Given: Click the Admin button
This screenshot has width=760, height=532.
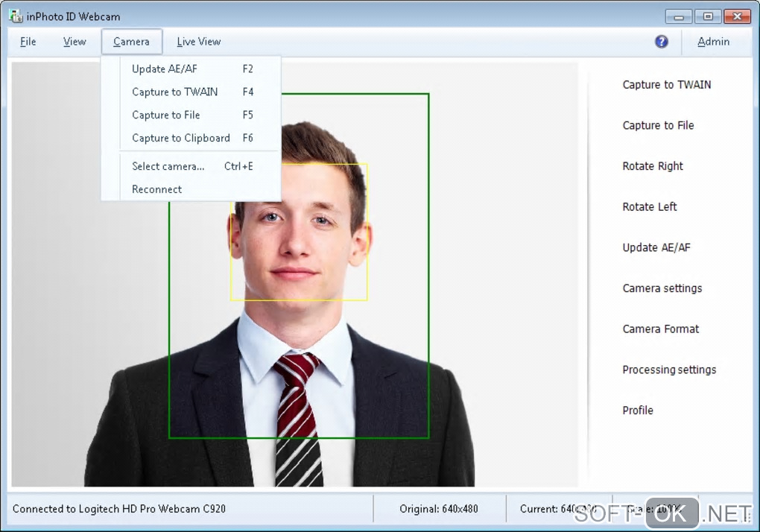Looking at the screenshot, I should pyautogui.click(x=713, y=42).
